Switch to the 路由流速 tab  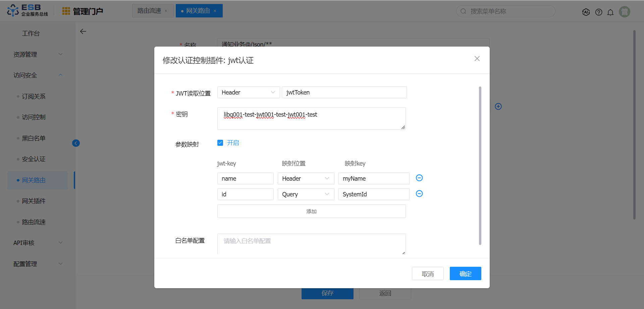pos(150,11)
